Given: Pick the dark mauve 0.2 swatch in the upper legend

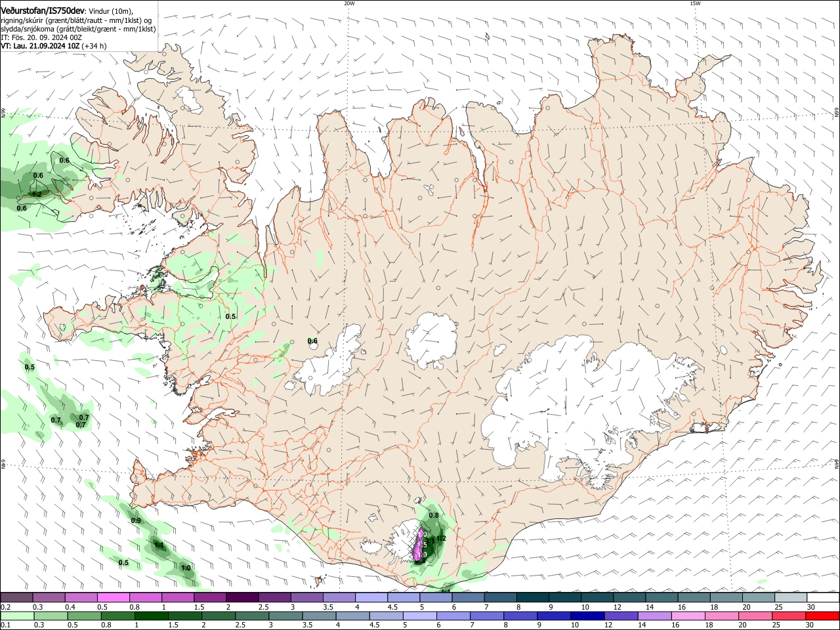Looking at the screenshot, I should click(x=16, y=597).
